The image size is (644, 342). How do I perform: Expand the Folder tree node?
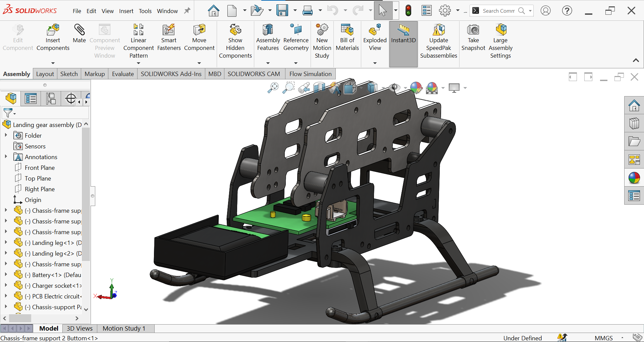[x=6, y=135]
